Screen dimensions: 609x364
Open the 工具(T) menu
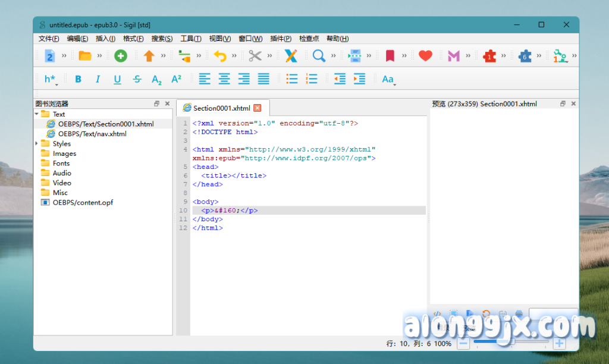click(190, 39)
